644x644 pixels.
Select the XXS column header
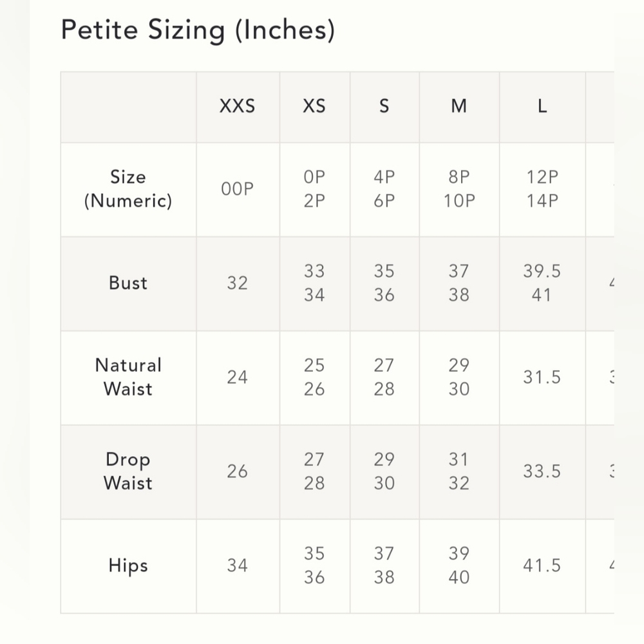click(238, 106)
